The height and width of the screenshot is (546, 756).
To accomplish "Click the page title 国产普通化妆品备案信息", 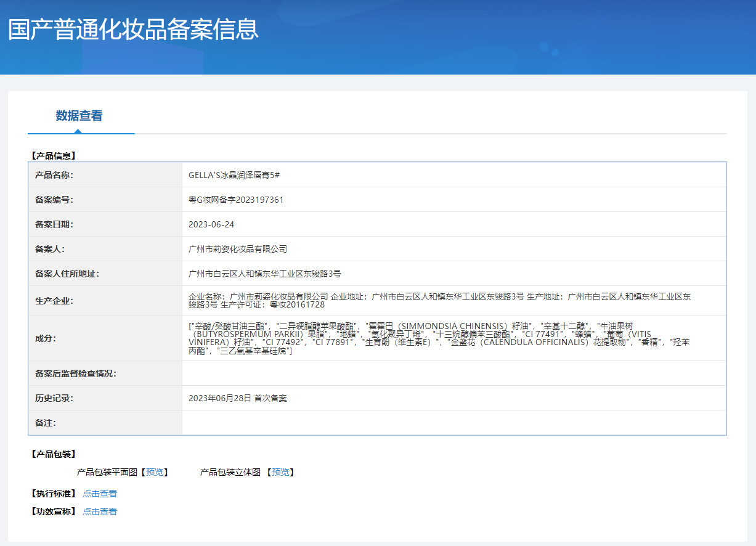I will [x=133, y=30].
